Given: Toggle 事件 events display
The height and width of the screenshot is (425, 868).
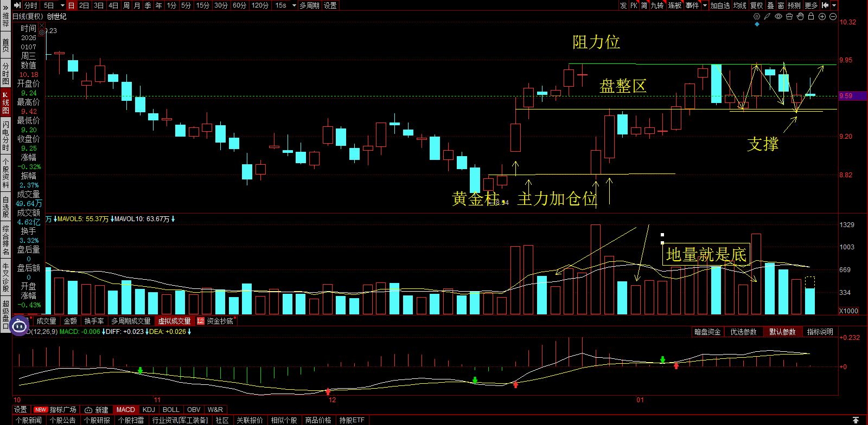Looking at the screenshot, I should tap(692, 5).
